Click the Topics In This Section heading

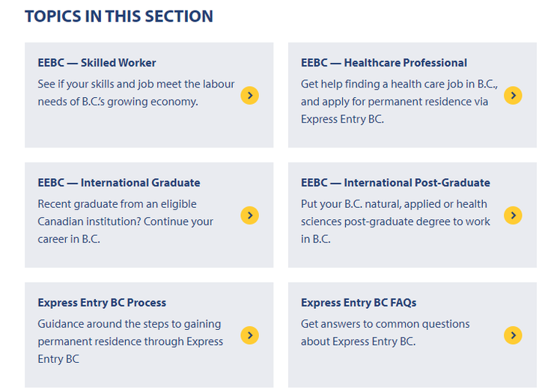[x=119, y=16]
